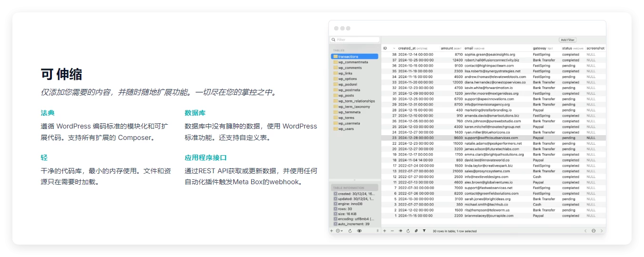Open the wp_term_relationships table
This screenshot has width=644, height=257.
(354, 101)
